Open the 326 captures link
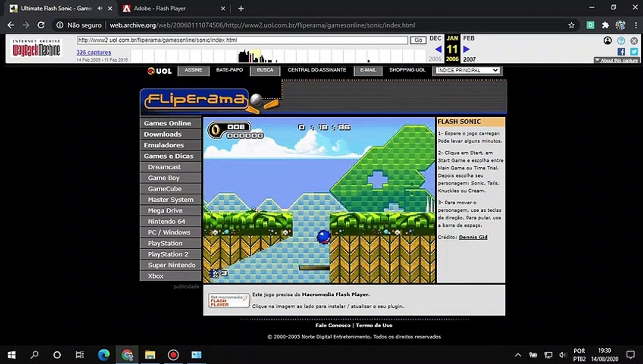Viewport: 643px width, 364px height. click(94, 53)
